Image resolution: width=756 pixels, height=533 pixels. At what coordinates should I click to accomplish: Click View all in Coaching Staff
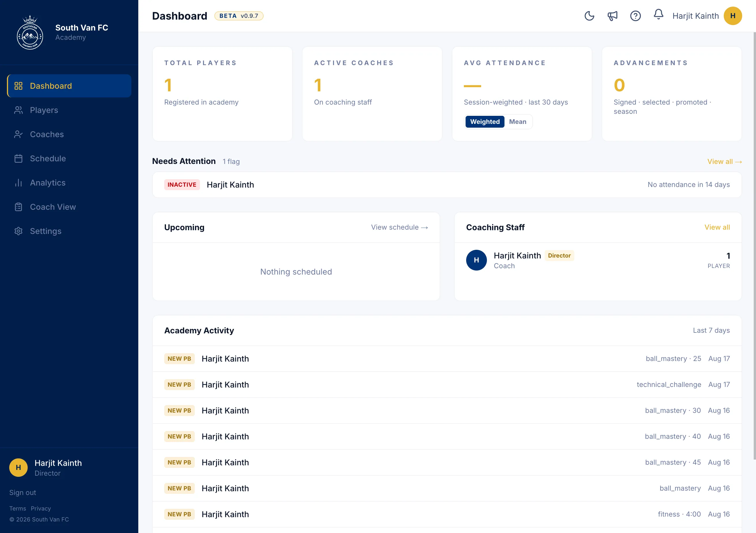(717, 228)
